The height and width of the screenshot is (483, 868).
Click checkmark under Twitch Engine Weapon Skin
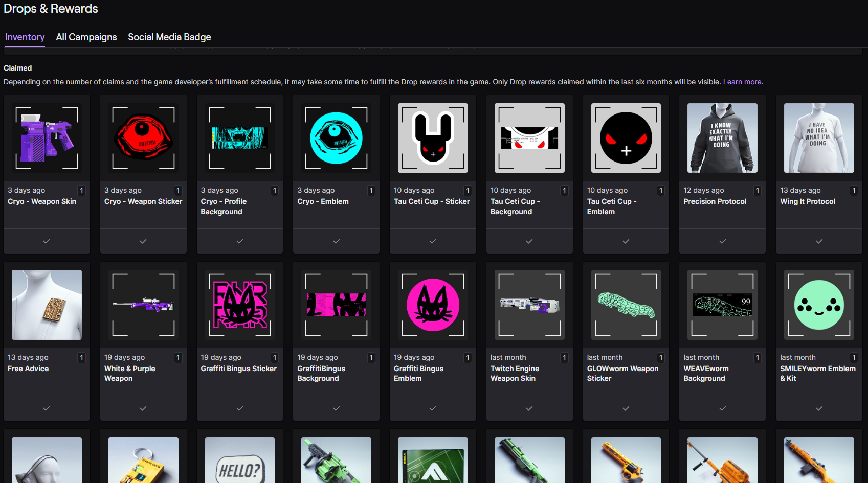click(x=529, y=408)
